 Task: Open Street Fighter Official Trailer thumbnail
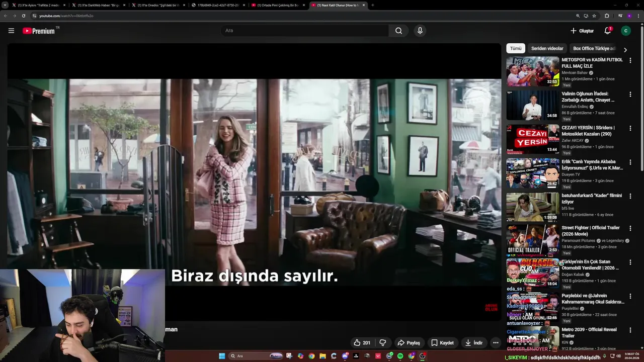[533, 240]
